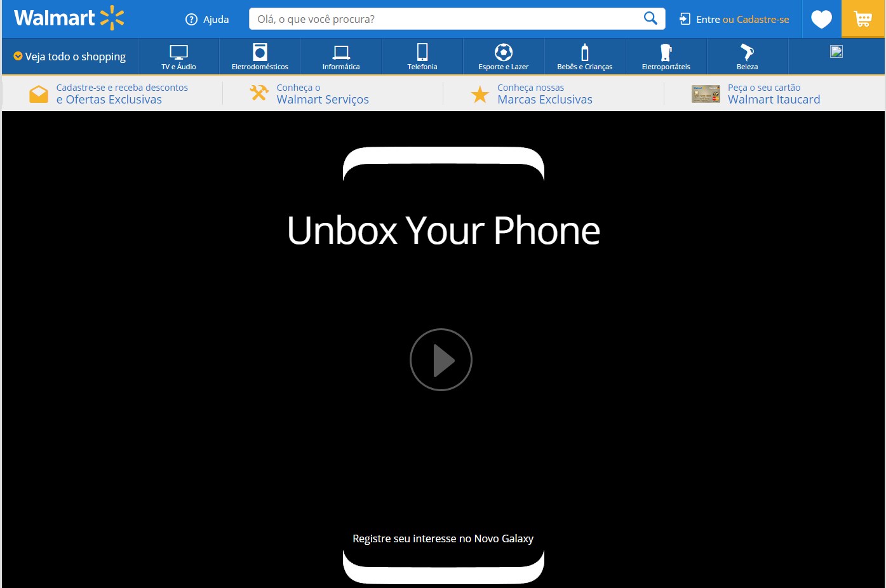
Task: Click the login door icon
Action: point(685,19)
